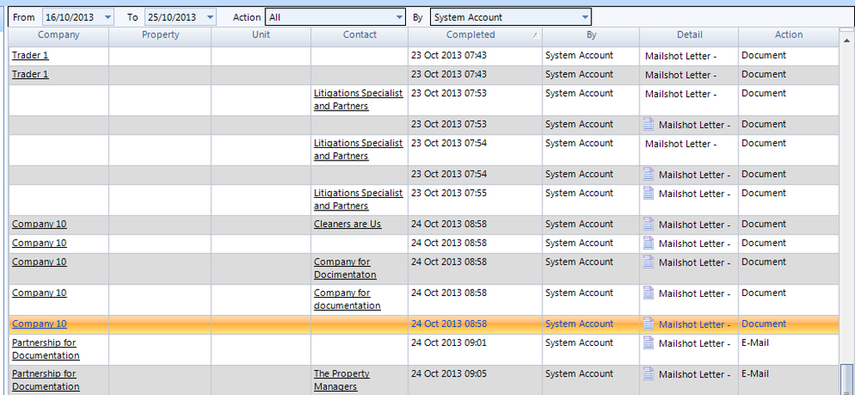Open the Company for Docimentaton contact link
This screenshot has width=855, height=395.
coord(345,268)
